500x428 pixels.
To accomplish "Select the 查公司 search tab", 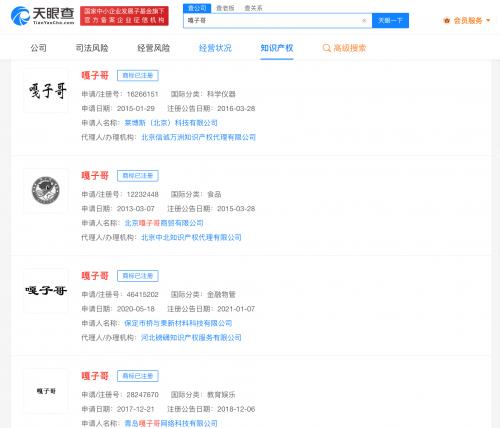I will [x=197, y=8].
